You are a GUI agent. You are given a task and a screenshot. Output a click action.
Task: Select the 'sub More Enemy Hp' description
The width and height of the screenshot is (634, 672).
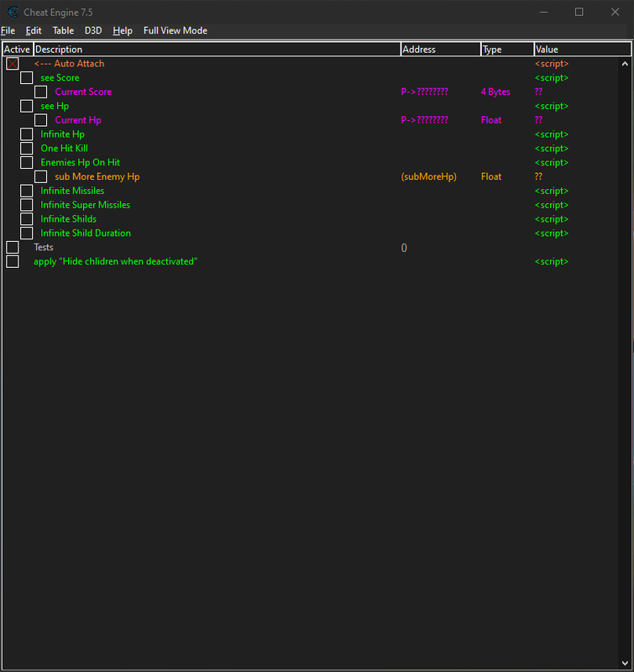click(97, 177)
